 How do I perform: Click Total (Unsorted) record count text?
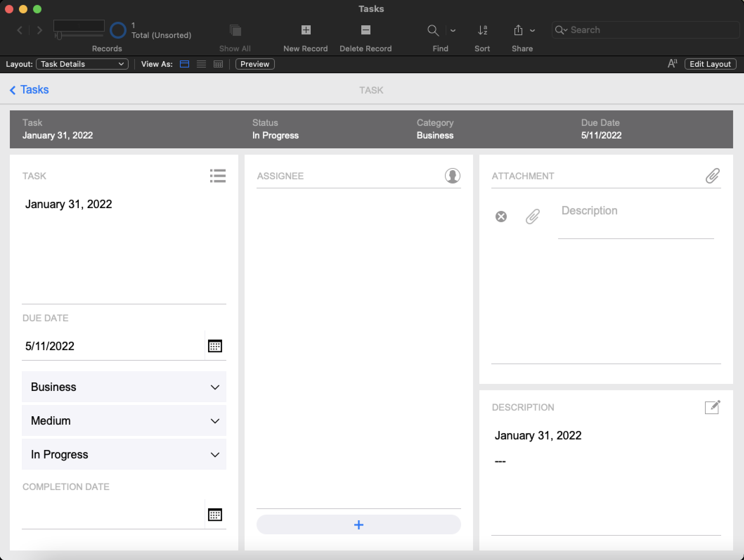161,35
